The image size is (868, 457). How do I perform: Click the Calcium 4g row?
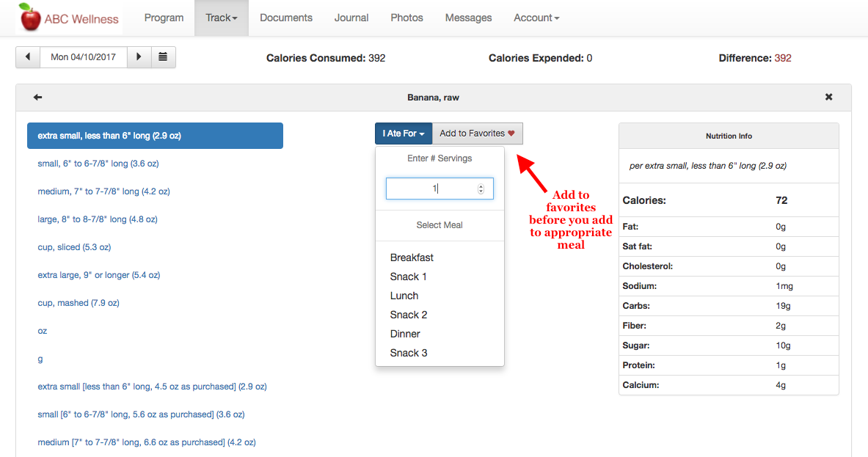pyautogui.click(x=729, y=385)
